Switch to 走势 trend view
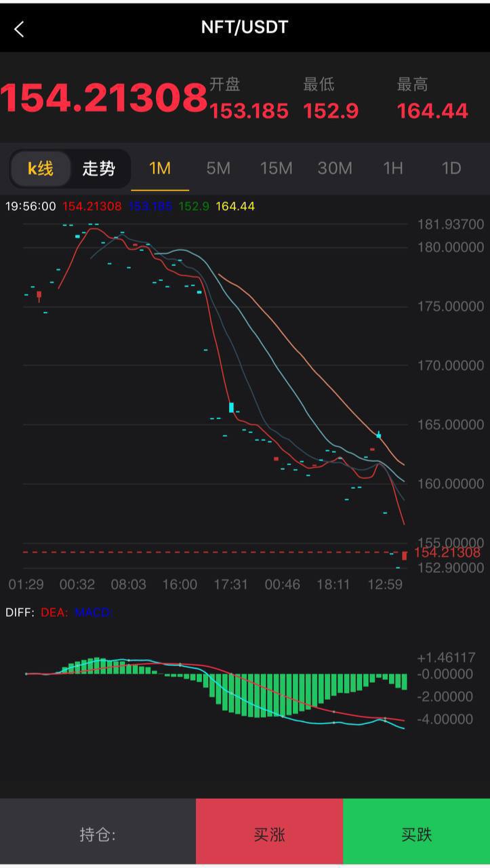 pyautogui.click(x=99, y=168)
